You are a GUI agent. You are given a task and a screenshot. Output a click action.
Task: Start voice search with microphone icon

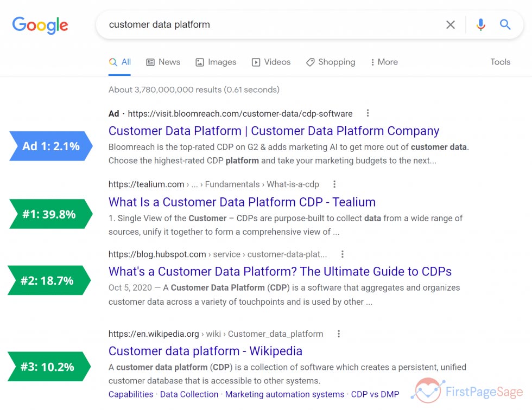coord(480,25)
